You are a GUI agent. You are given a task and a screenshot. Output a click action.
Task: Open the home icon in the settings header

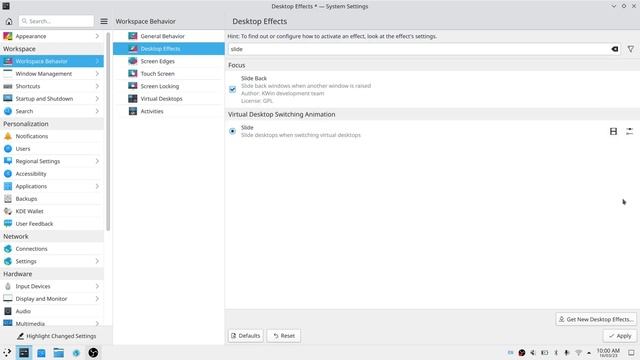[9, 21]
